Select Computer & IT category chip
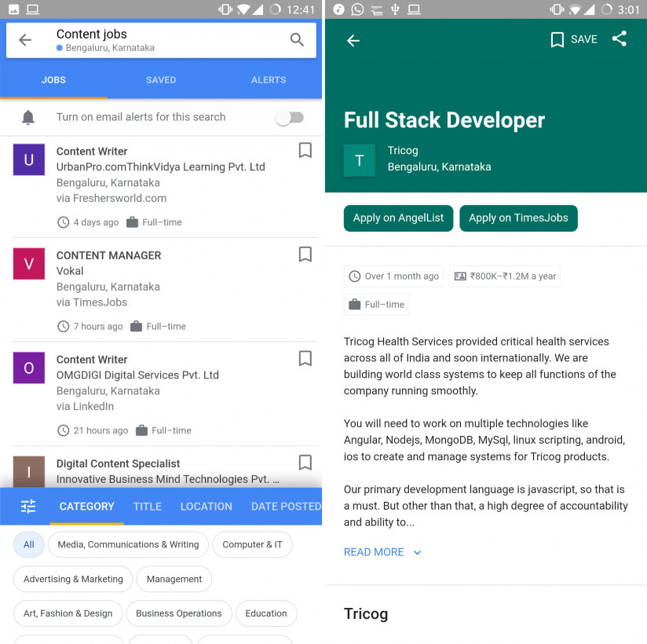This screenshot has width=647, height=644. [252, 544]
